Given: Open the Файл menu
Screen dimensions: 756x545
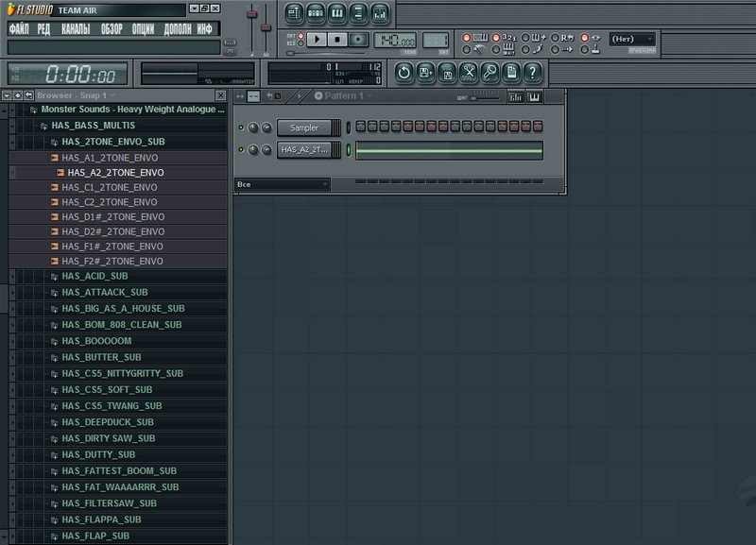Looking at the screenshot, I should (18, 29).
